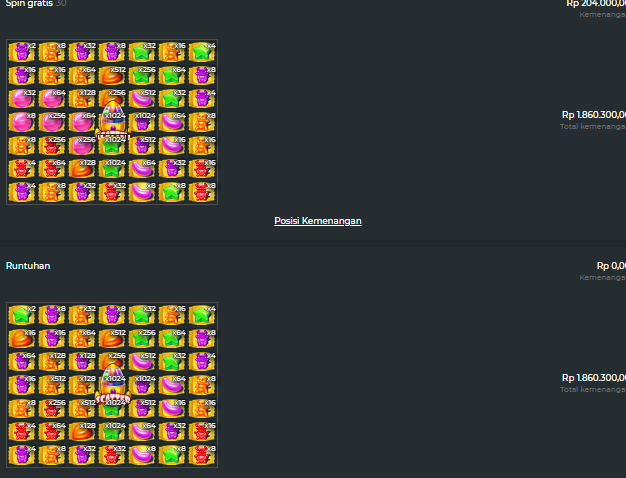Click the green star x2 symbol's neighbor purple bear x16 in Runtuhan second row
The width and height of the screenshot is (626, 478).
[x=52, y=338]
